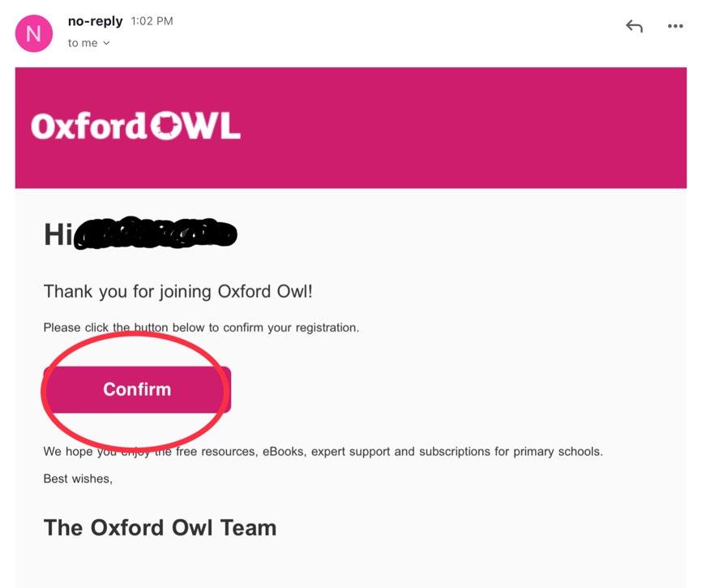Image resolution: width=702 pixels, height=588 pixels.
Task: Click the owl face icon in the logo
Action: (164, 126)
